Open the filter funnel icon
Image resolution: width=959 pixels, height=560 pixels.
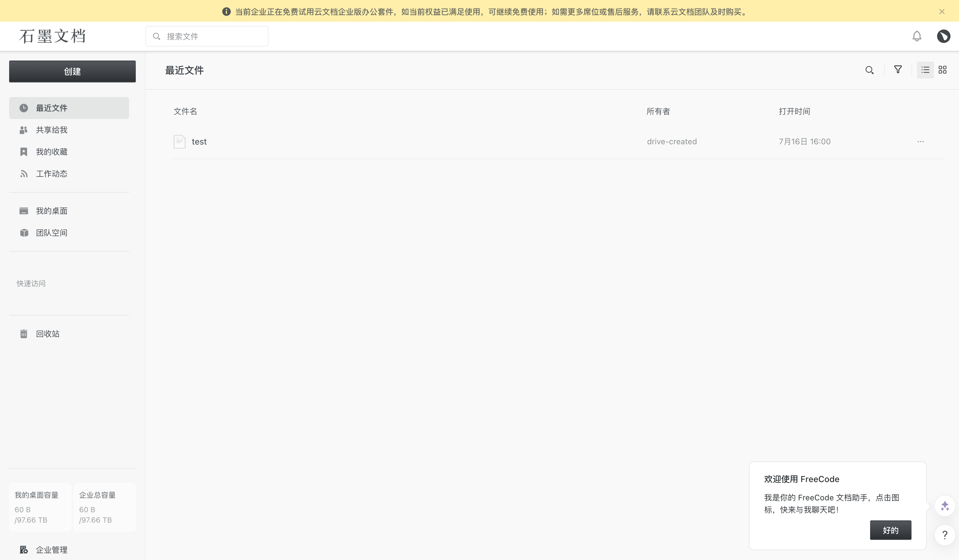point(898,70)
